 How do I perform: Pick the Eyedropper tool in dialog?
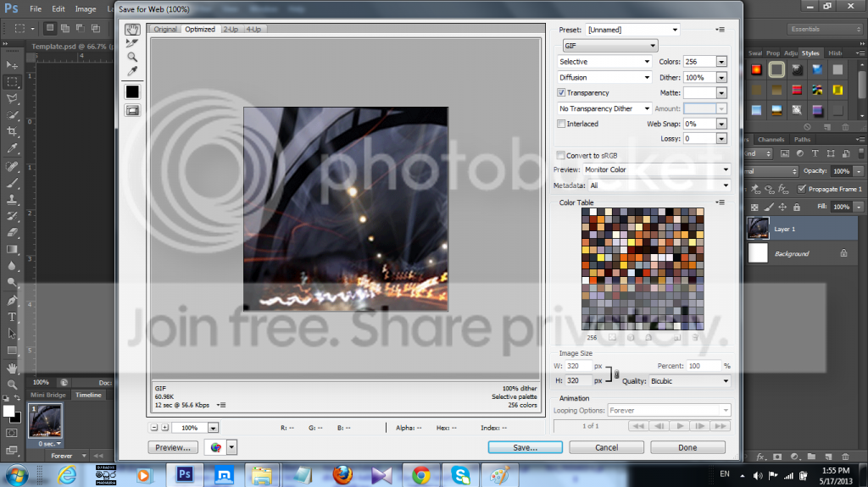132,71
